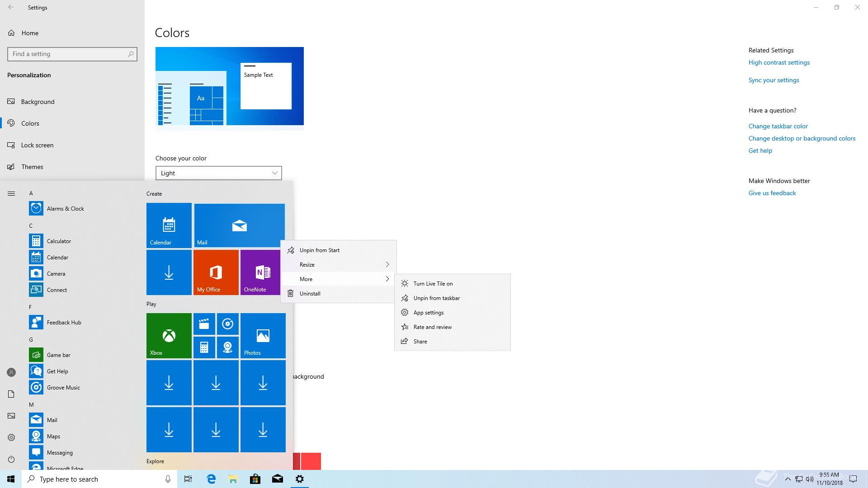Choose Unpin from taskbar

pyautogui.click(x=453, y=298)
